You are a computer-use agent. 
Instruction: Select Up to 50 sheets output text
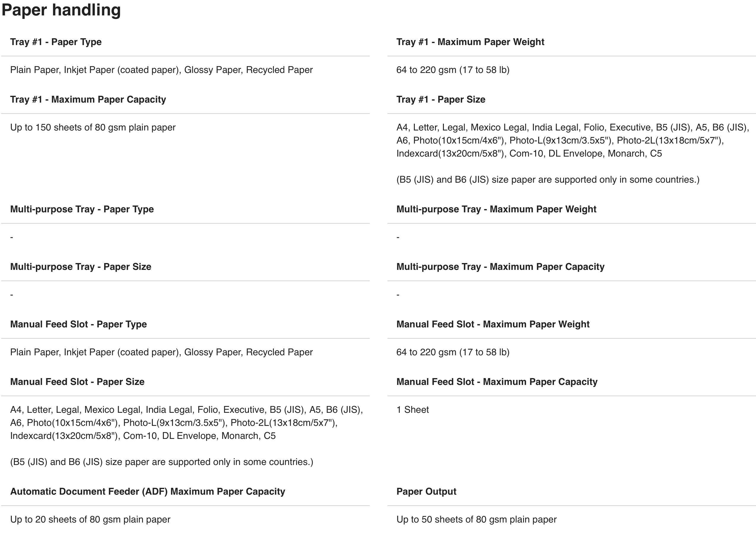[x=477, y=520]
